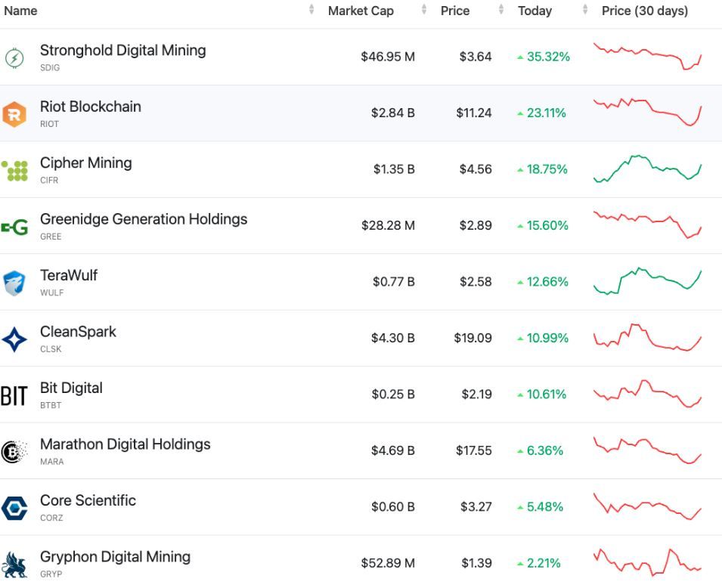Click the Price column header
Screen dimensions: 722x588
(455, 11)
